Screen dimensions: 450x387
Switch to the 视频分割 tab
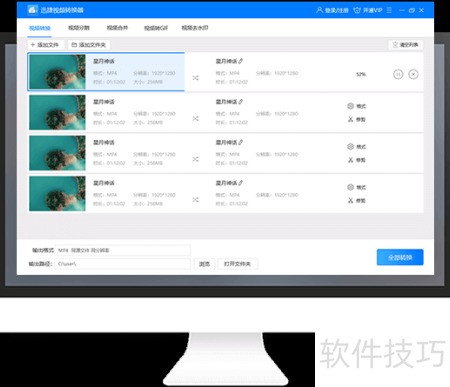79,28
